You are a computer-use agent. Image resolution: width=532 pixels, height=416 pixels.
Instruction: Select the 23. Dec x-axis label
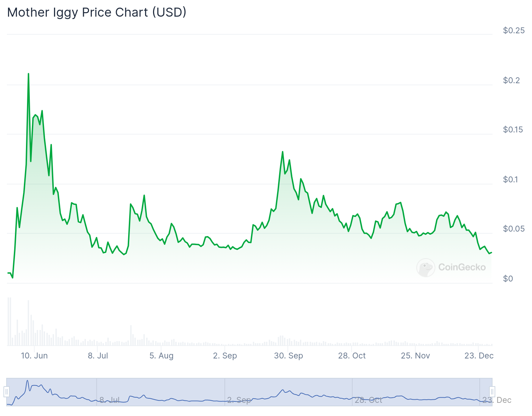pyautogui.click(x=479, y=356)
